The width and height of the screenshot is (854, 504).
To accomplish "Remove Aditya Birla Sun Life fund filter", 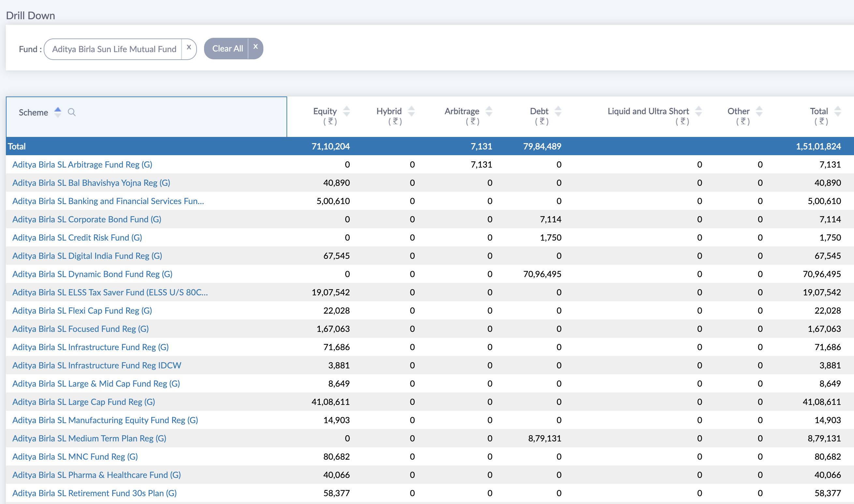I will tap(189, 48).
